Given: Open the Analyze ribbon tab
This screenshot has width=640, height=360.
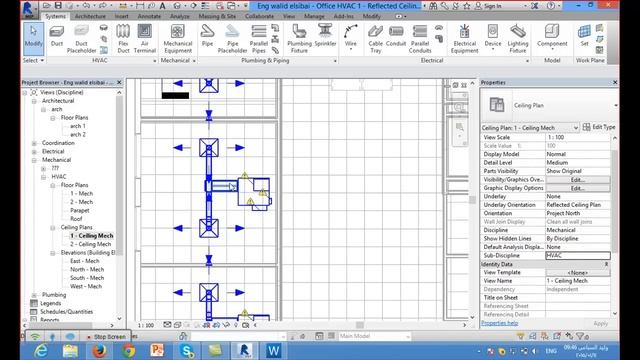Looking at the screenshot, I should click(x=180, y=16).
